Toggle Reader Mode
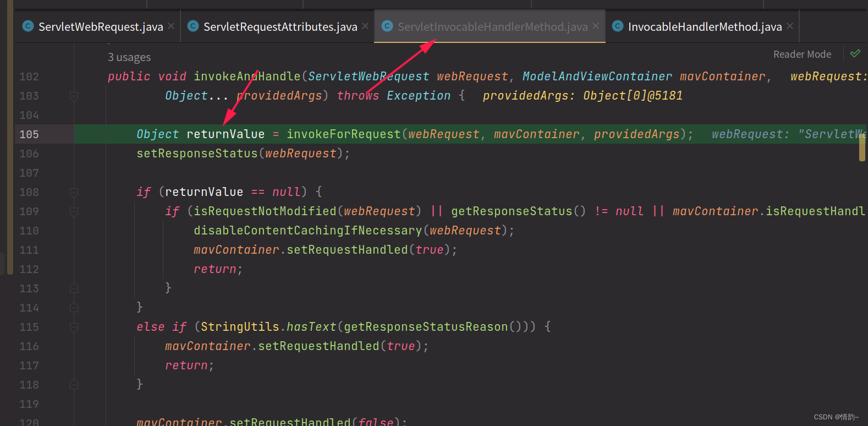 pos(802,54)
